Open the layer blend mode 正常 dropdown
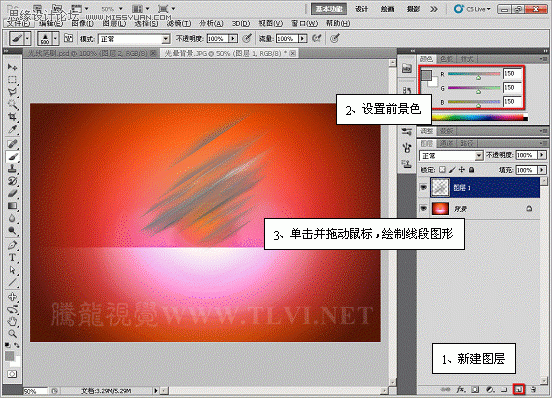This screenshot has width=552, height=398. 451,156
